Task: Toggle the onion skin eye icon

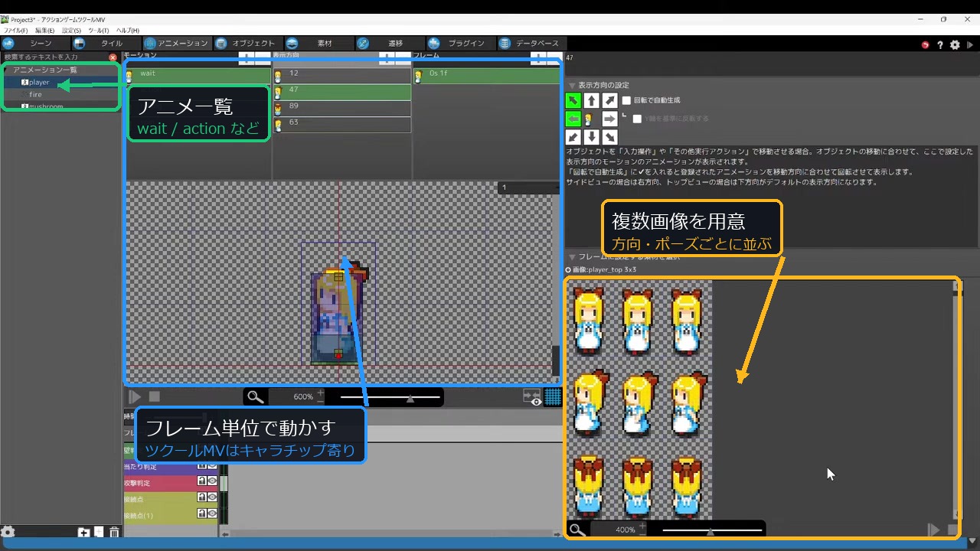Action: [x=533, y=397]
